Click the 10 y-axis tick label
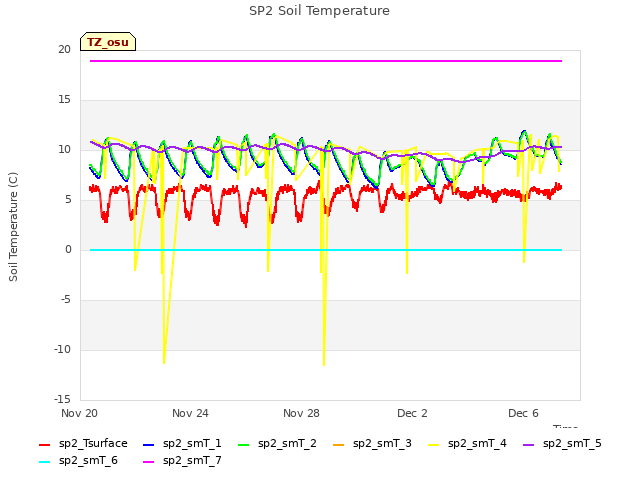Screen dimensions: 640x480 (64, 150)
